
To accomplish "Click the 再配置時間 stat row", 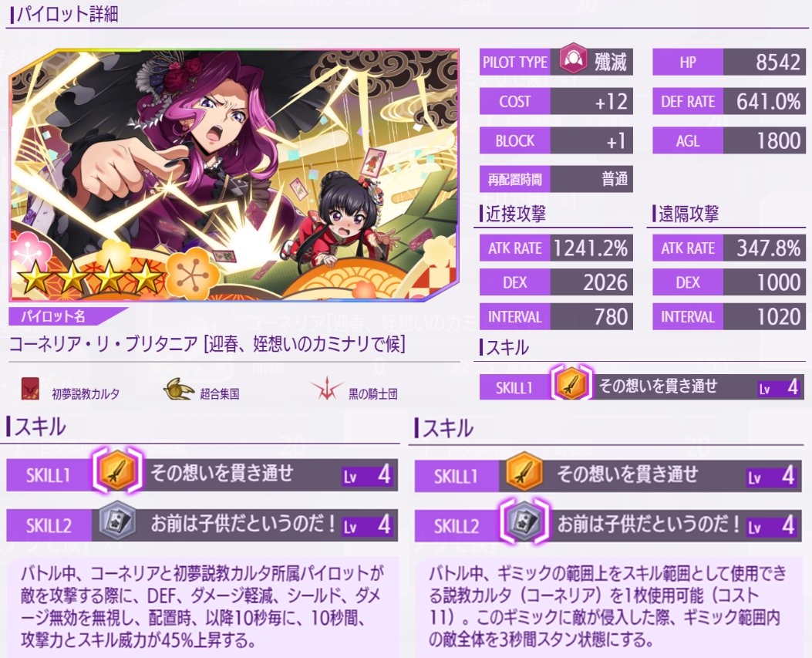I will click(x=556, y=179).
